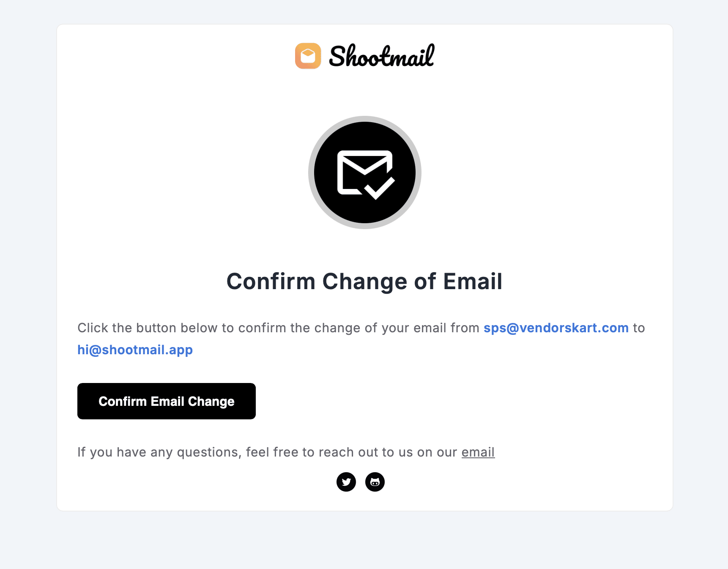Click the Confirm Change of Email heading
This screenshot has width=728, height=569.
[364, 282]
